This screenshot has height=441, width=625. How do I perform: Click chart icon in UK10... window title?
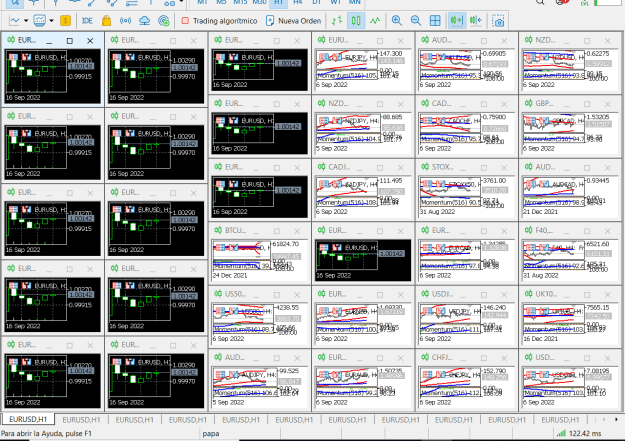529,294
